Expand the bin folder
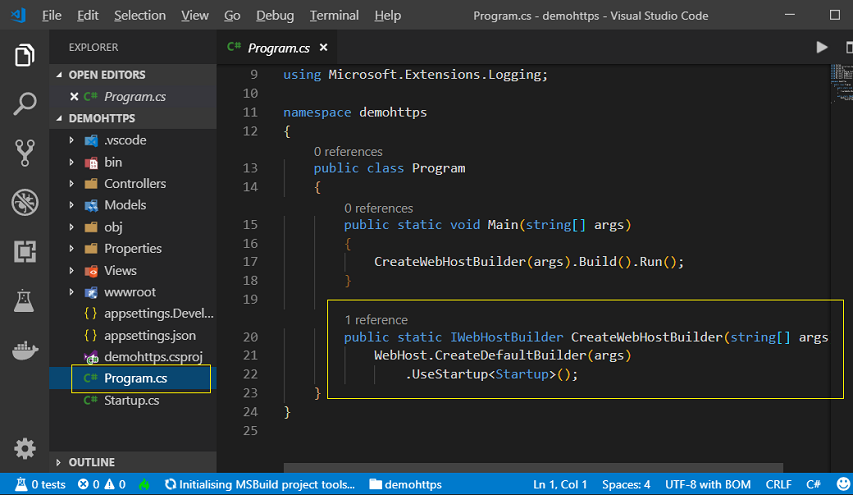The image size is (853, 495). click(x=71, y=162)
